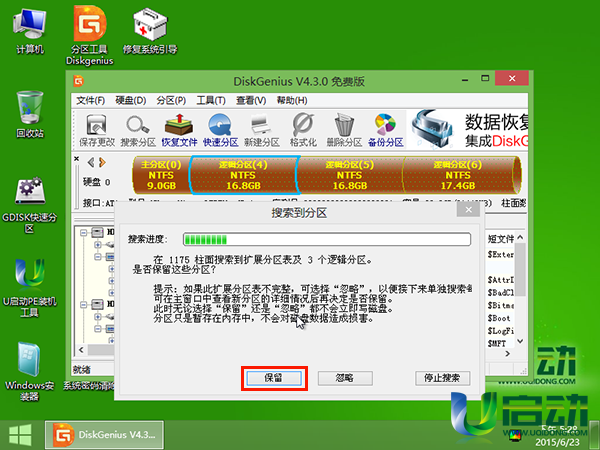Open the 工具(T) menu

(x=211, y=101)
